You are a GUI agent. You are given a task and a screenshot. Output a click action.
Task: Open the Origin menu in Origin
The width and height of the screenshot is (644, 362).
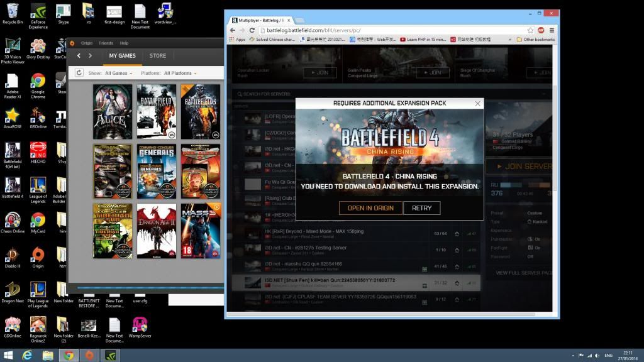[x=87, y=43]
